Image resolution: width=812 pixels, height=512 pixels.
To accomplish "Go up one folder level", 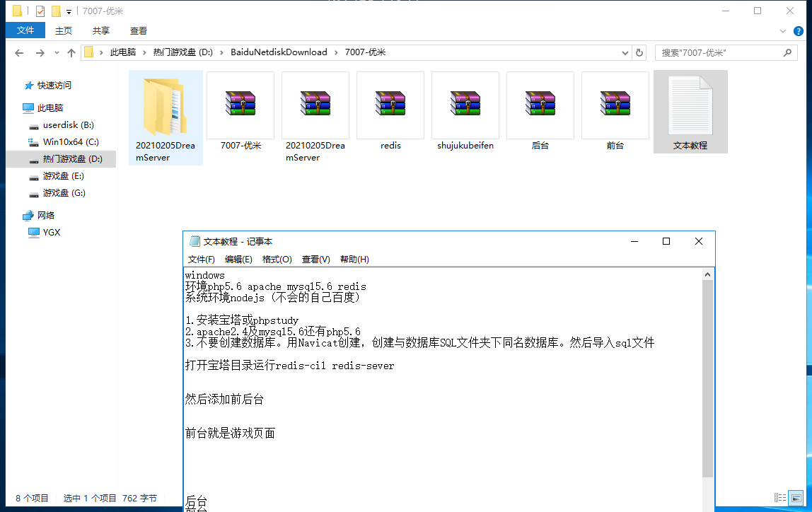I will click(71, 53).
